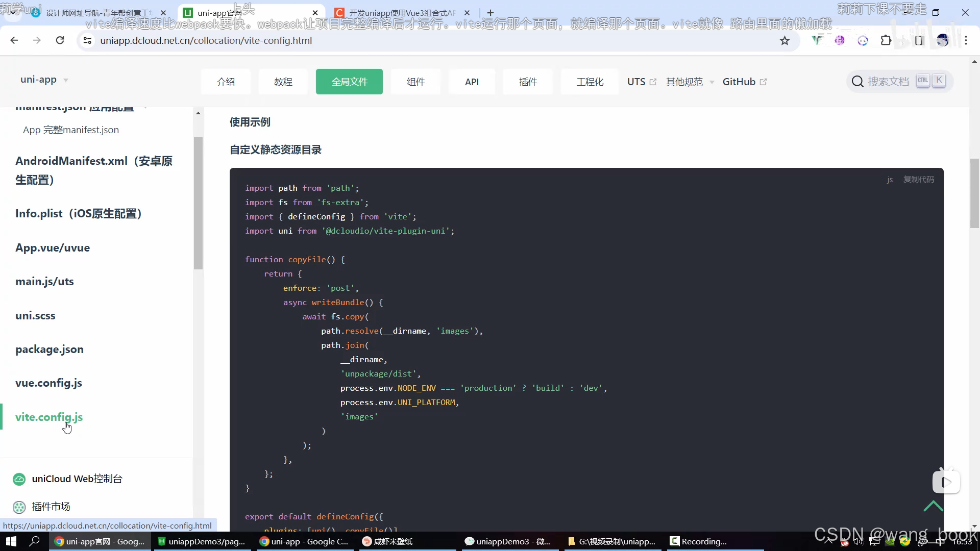Click the search magnifier icon

tap(857, 81)
